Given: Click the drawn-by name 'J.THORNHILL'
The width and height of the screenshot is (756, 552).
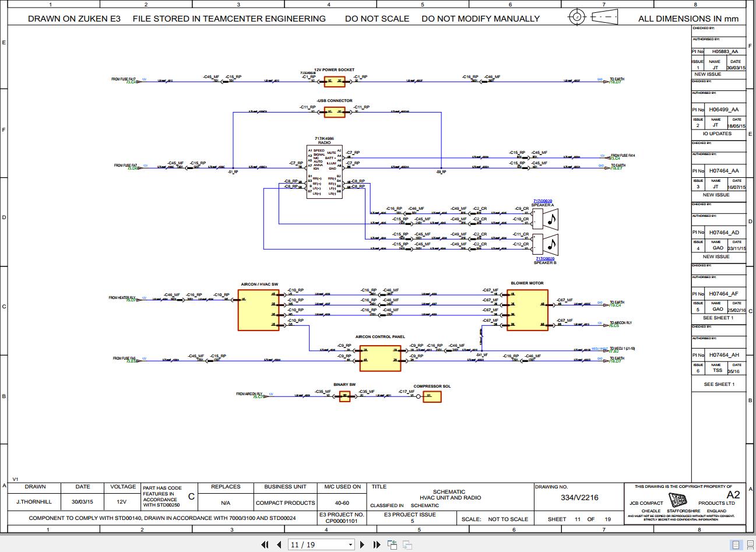Looking at the screenshot, I should (x=34, y=501).
